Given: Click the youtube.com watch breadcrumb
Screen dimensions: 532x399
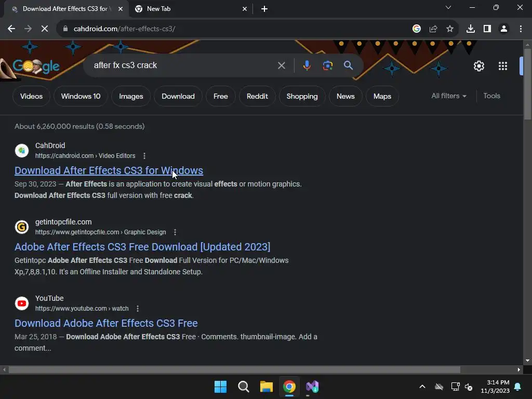Looking at the screenshot, I should [x=82, y=309].
